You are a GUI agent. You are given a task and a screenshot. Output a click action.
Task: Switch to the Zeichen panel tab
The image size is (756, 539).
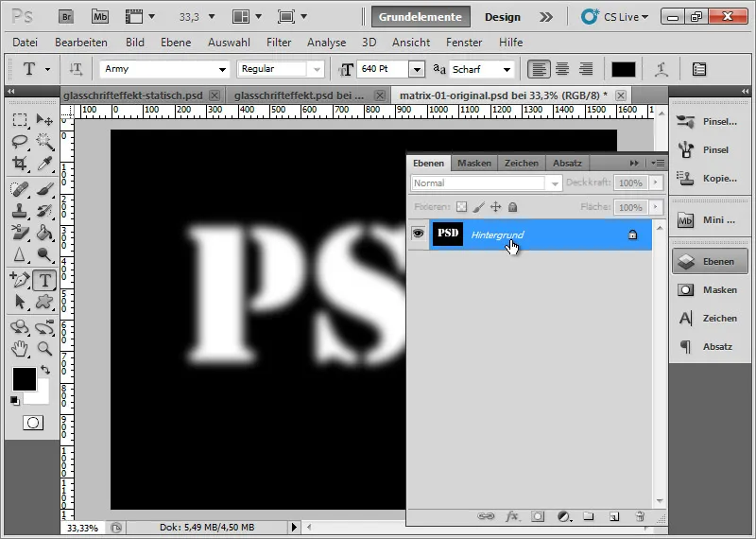[522, 163]
